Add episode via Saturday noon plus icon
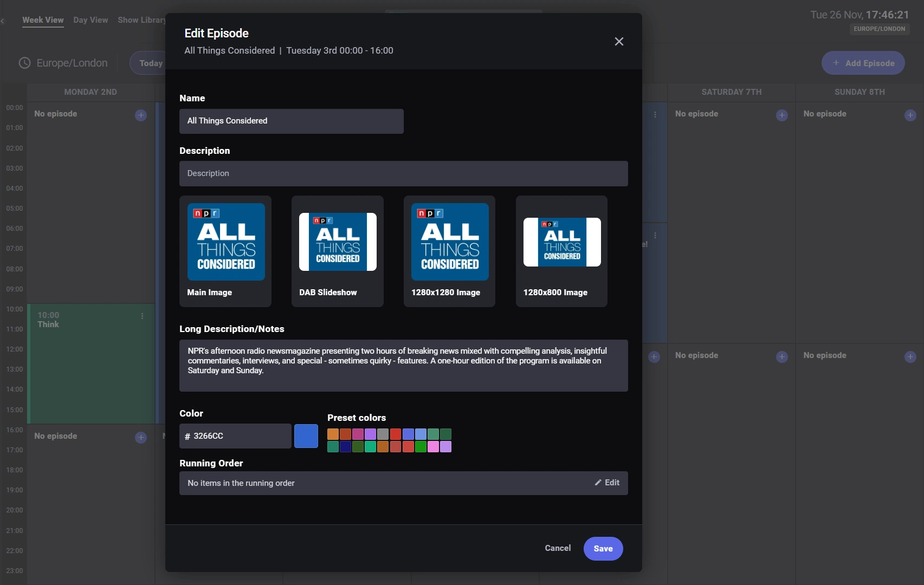 pyautogui.click(x=782, y=357)
